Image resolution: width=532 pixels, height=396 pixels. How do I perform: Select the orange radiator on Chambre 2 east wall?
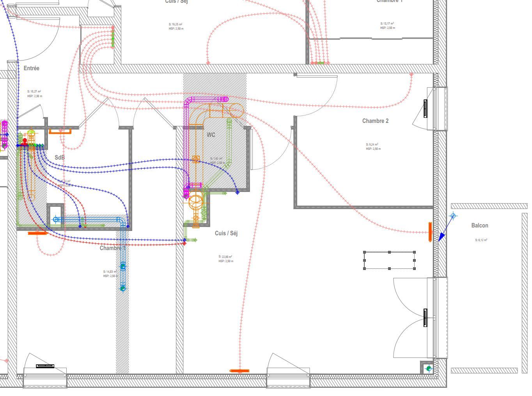[x=430, y=232]
